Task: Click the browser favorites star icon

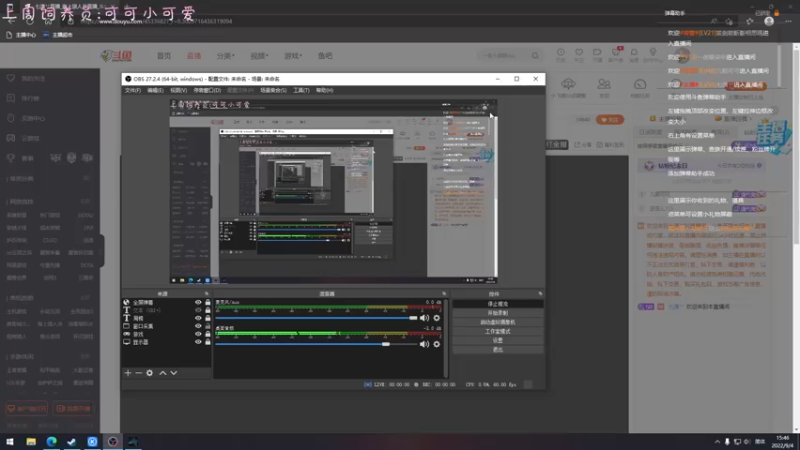Action: 749,21
